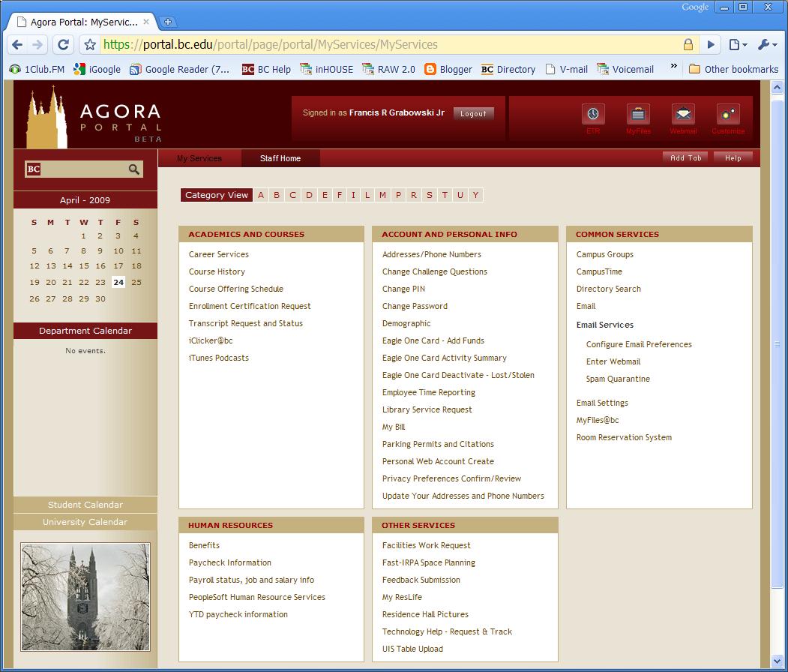Click the Agora Portal logo
Viewport: 788px width, 672px height.
click(x=94, y=118)
